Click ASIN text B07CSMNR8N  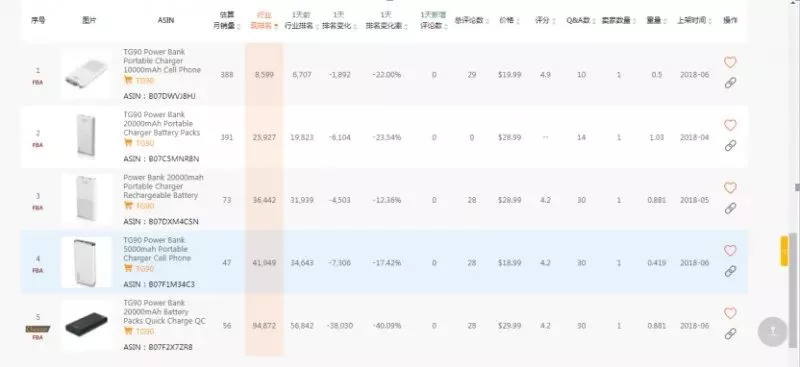point(173,159)
